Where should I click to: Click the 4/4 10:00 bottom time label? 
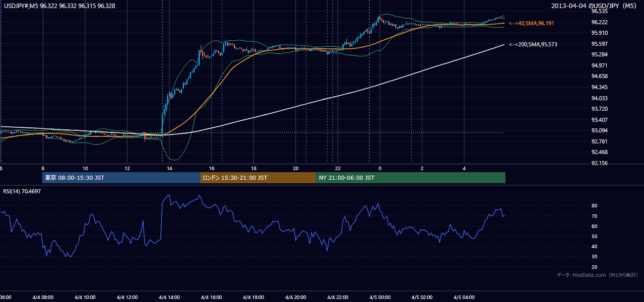coord(85,297)
